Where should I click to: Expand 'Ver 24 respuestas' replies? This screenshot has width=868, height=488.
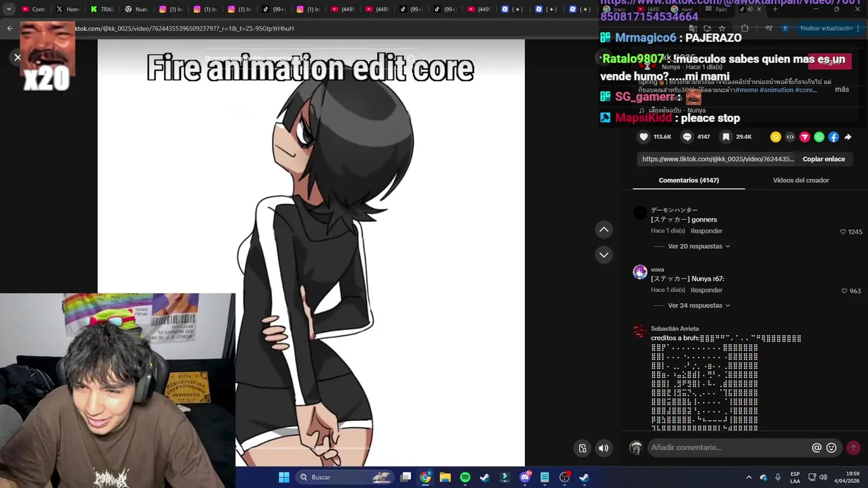[698, 306]
